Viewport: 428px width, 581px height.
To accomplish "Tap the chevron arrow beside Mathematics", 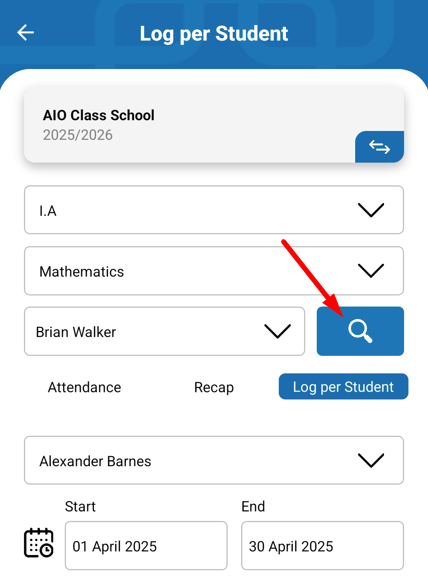I will pyautogui.click(x=371, y=270).
